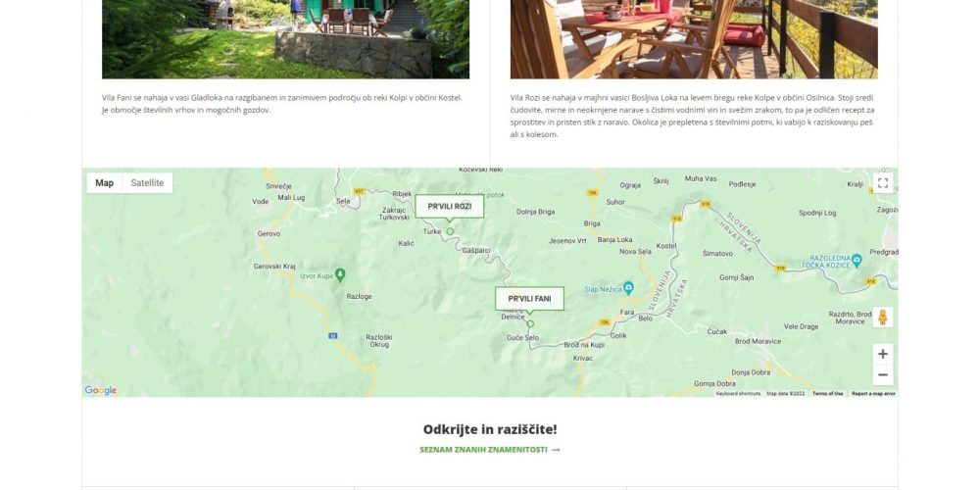980x490 pixels.
Task: Open the PR'VILI FANI map label
Action: 529,299
